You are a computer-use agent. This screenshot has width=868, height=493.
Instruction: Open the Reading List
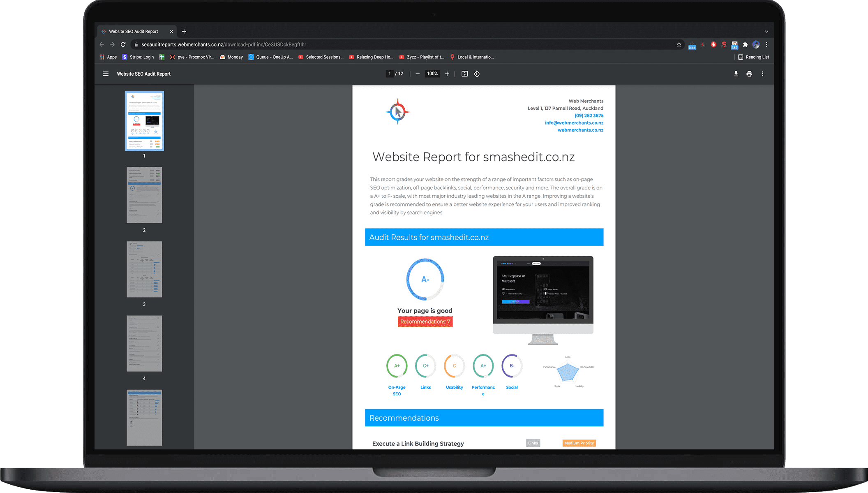(x=753, y=57)
